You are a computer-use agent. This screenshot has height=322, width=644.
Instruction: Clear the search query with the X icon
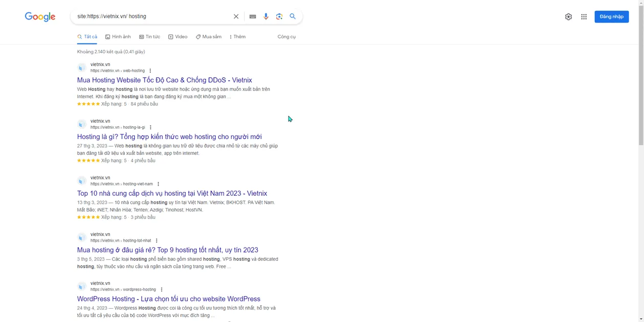point(236,16)
